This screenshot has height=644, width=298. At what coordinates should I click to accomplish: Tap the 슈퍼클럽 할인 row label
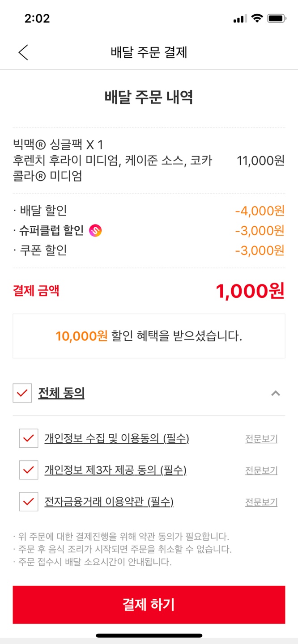point(51,230)
